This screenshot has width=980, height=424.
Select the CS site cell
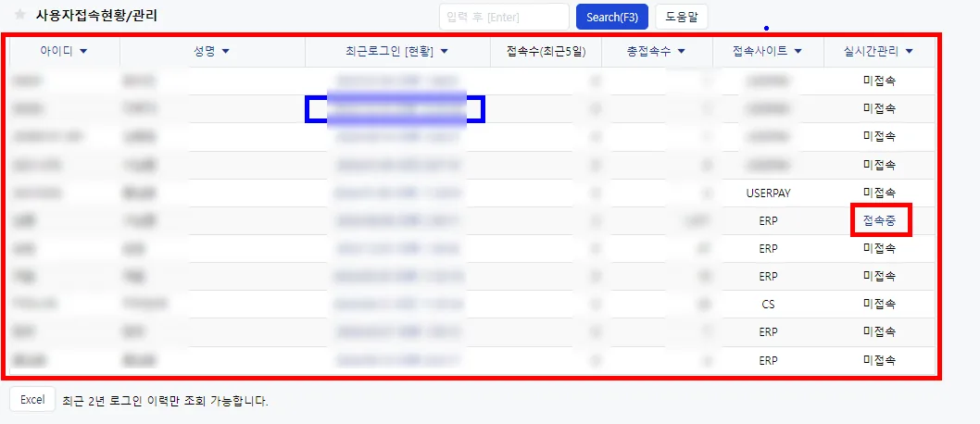coord(768,304)
